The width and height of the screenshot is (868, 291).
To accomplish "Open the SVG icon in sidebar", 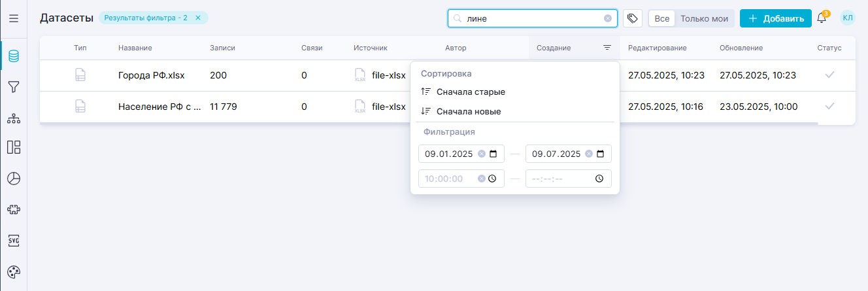I will pos(13,240).
